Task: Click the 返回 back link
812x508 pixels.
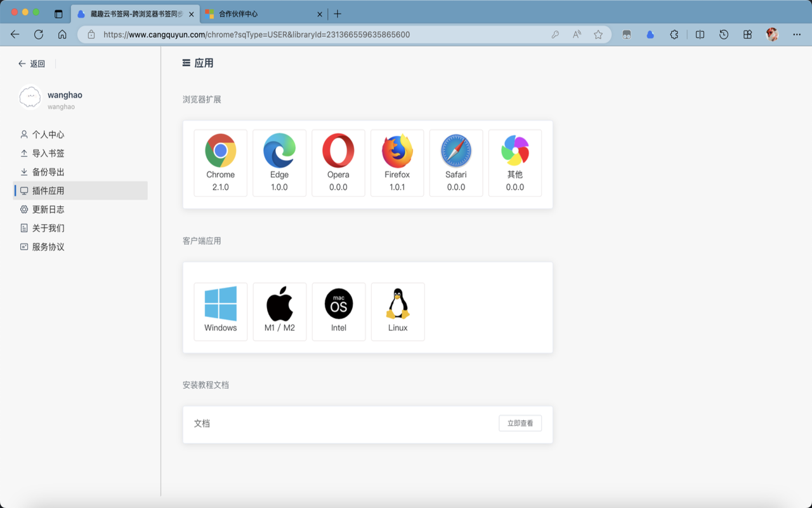Action: pyautogui.click(x=31, y=63)
